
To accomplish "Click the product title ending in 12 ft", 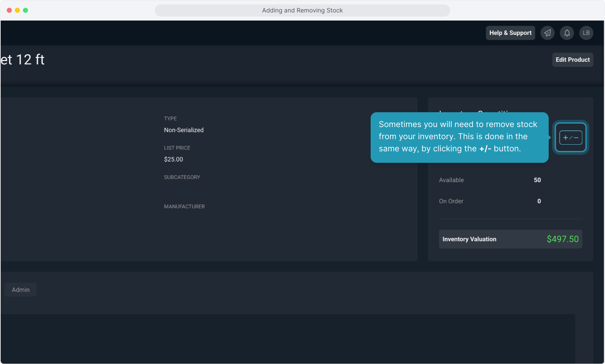I will coord(23,60).
